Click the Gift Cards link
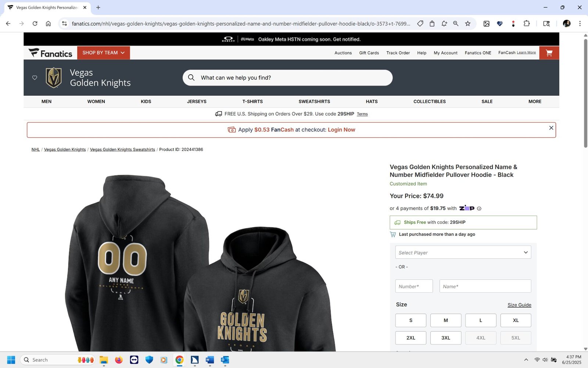Viewport: 588px width, 368px height. tap(369, 53)
